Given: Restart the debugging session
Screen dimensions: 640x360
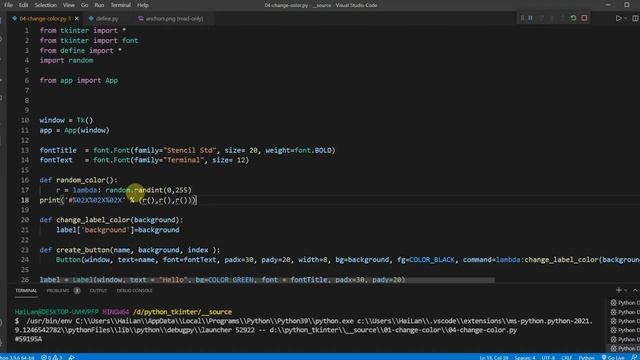Looking at the screenshot, I should 573,18.
